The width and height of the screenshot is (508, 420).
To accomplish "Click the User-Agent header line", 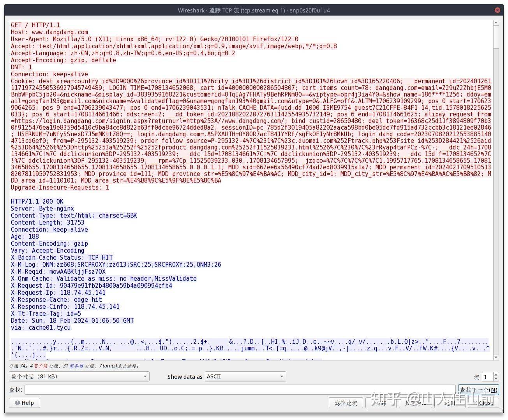I will (155, 39).
